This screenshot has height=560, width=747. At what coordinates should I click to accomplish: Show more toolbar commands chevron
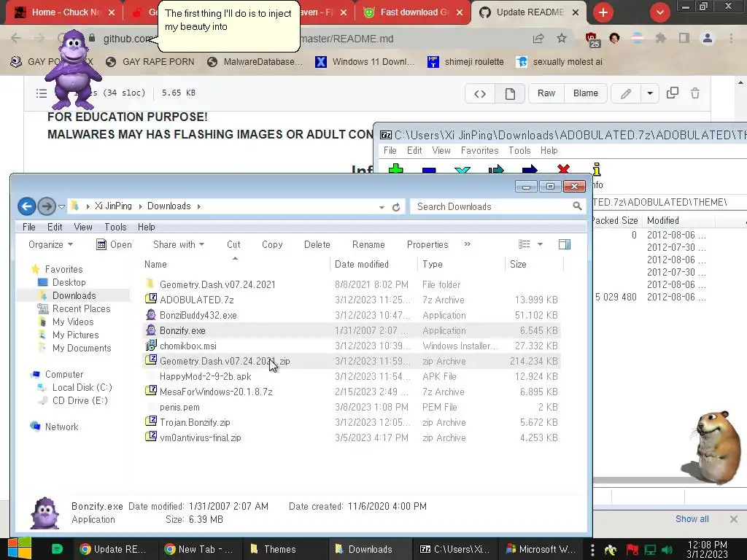coord(468,244)
